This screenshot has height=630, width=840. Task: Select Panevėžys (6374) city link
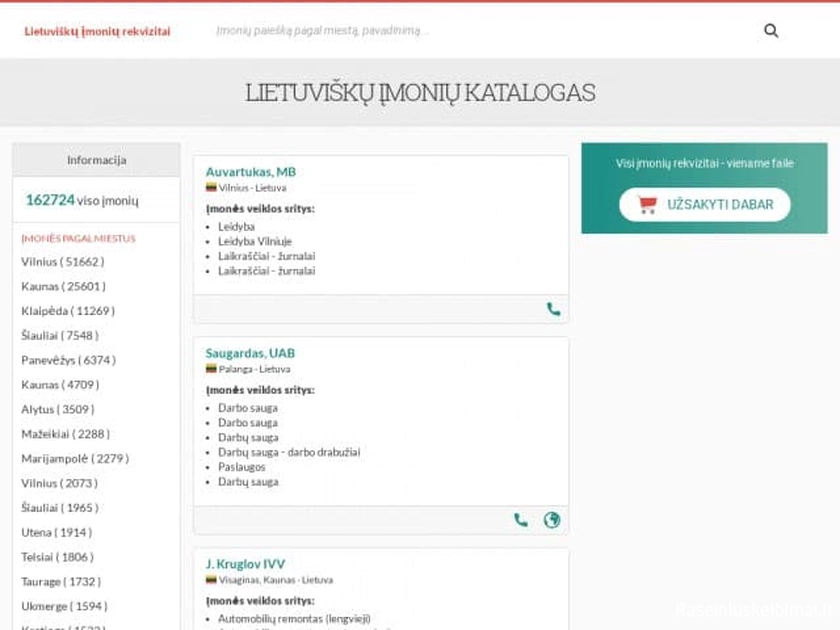pyautogui.click(x=69, y=361)
